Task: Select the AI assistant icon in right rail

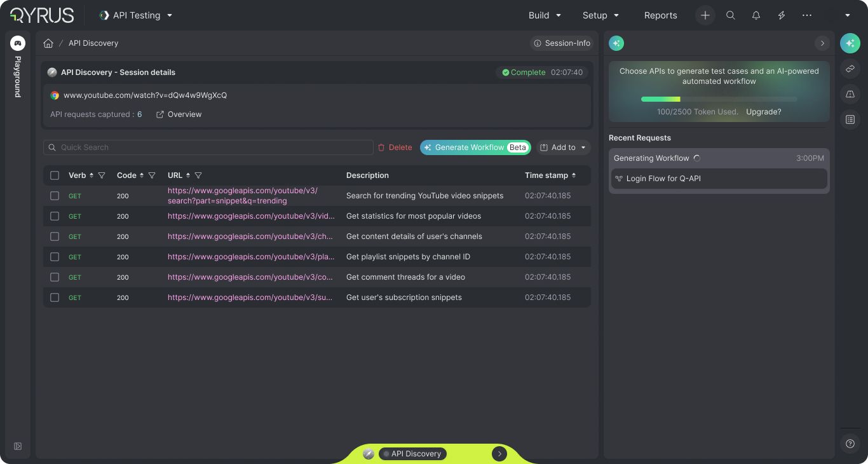Action: click(850, 43)
